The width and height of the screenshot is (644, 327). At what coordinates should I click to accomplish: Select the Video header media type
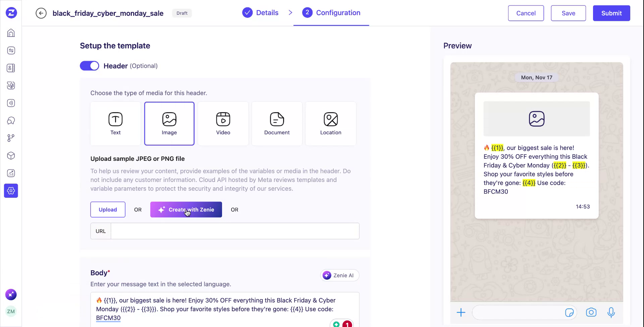click(x=223, y=124)
